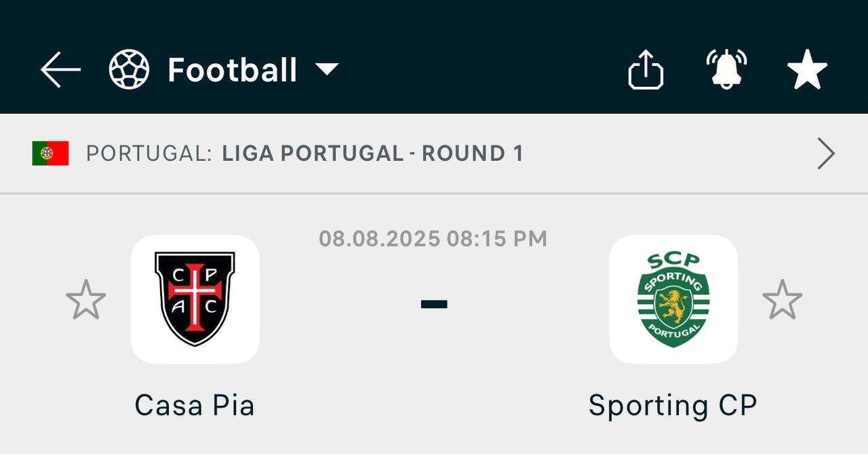
Task: Tap the Portugal flag icon
Action: (50, 153)
